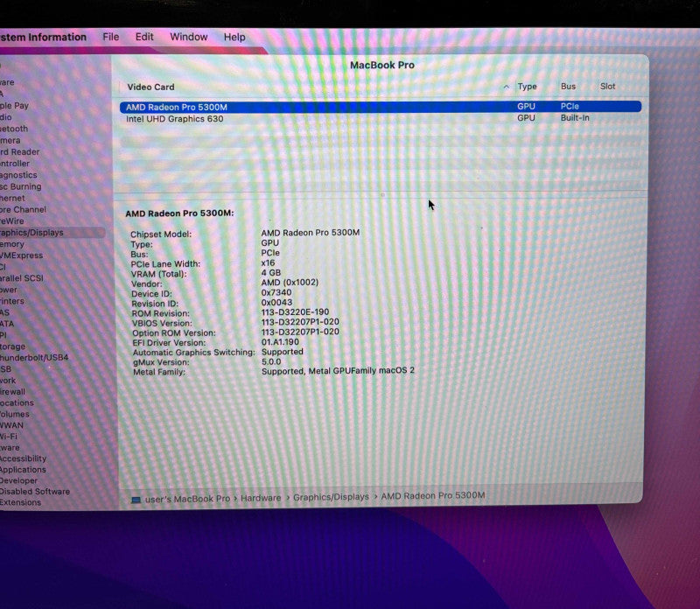Open the Help menu
Image resolution: width=700 pixels, height=609 pixels.
coord(234,37)
